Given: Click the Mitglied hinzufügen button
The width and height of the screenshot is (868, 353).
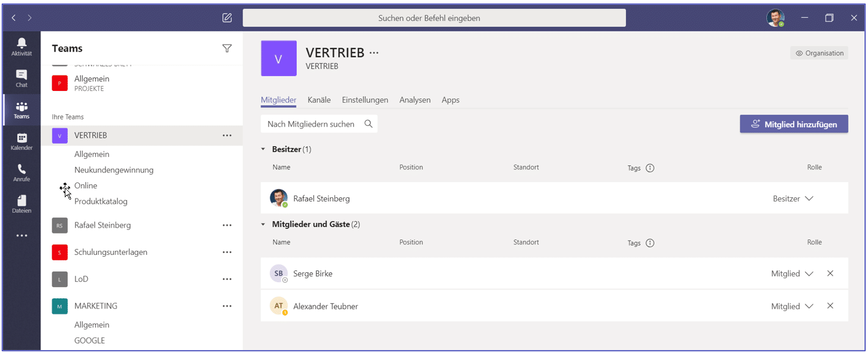Looking at the screenshot, I should (x=794, y=124).
